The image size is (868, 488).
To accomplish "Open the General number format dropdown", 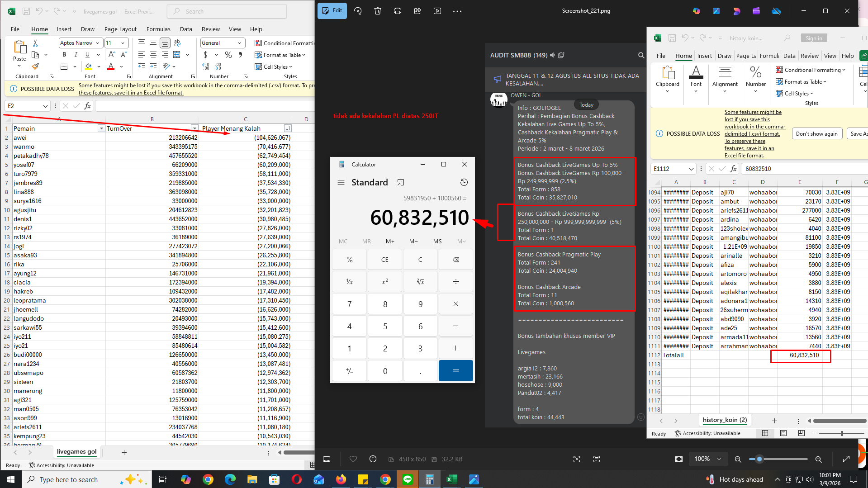I will tap(239, 43).
